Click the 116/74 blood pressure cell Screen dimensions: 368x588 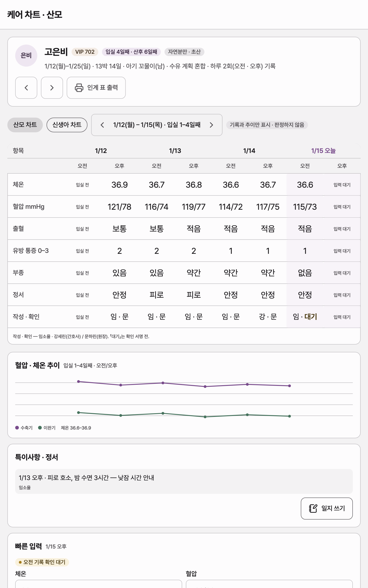156,207
